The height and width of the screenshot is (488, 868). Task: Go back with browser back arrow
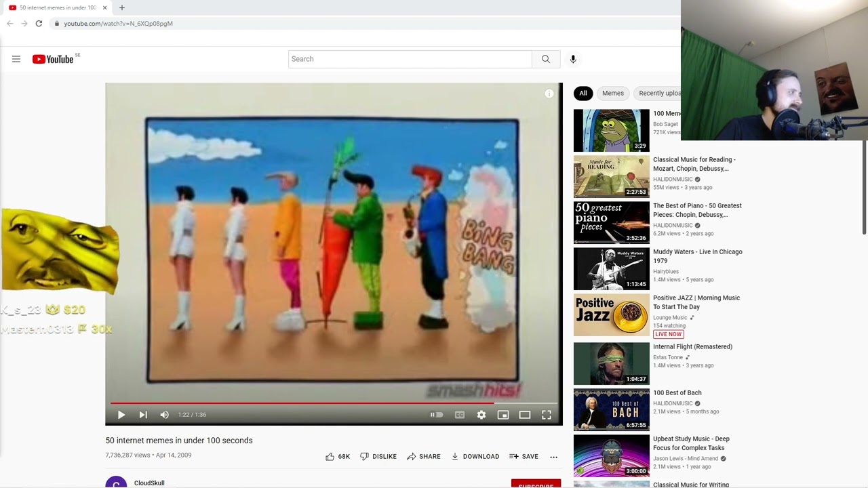point(9,24)
